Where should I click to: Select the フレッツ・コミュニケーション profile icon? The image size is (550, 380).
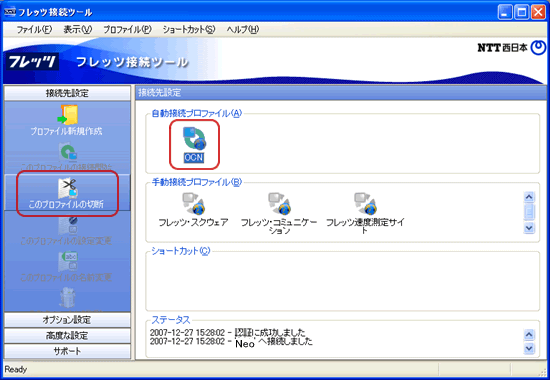pos(279,204)
